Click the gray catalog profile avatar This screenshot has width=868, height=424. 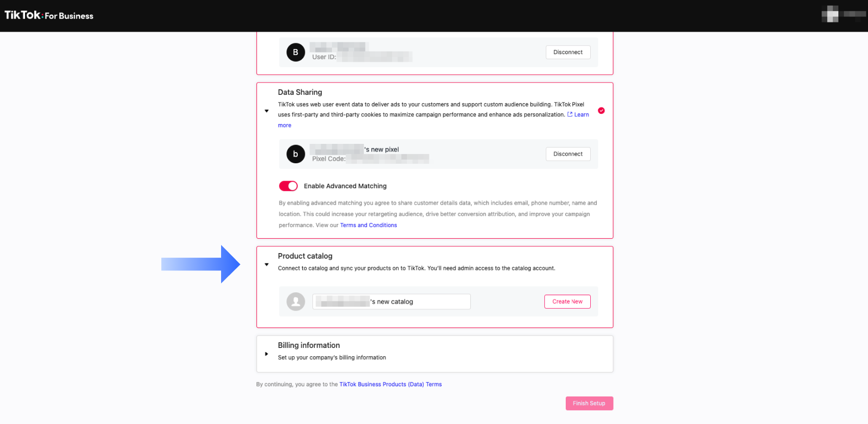point(296,302)
